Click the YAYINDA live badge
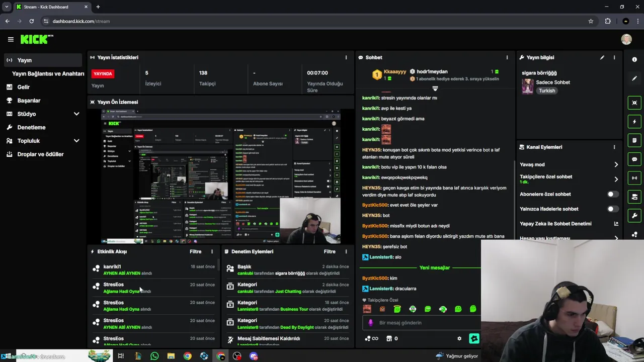 tap(103, 73)
